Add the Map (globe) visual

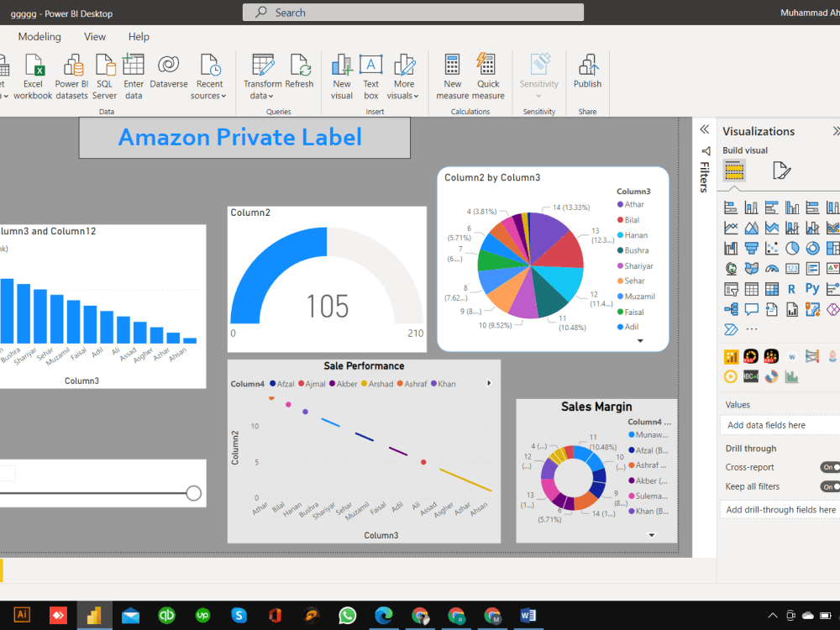tap(730, 269)
